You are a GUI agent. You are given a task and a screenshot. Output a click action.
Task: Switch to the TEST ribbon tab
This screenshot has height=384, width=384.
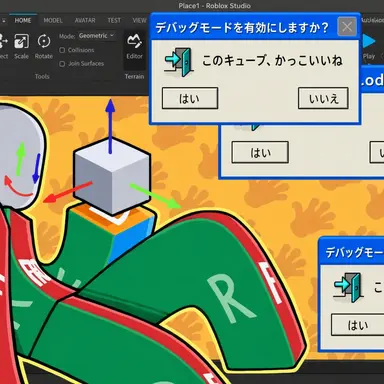(114, 20)
